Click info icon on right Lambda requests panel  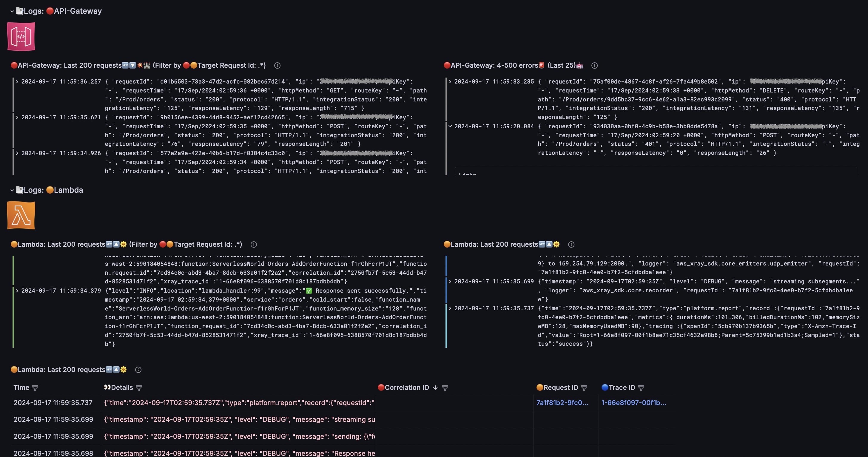(571, 245)
